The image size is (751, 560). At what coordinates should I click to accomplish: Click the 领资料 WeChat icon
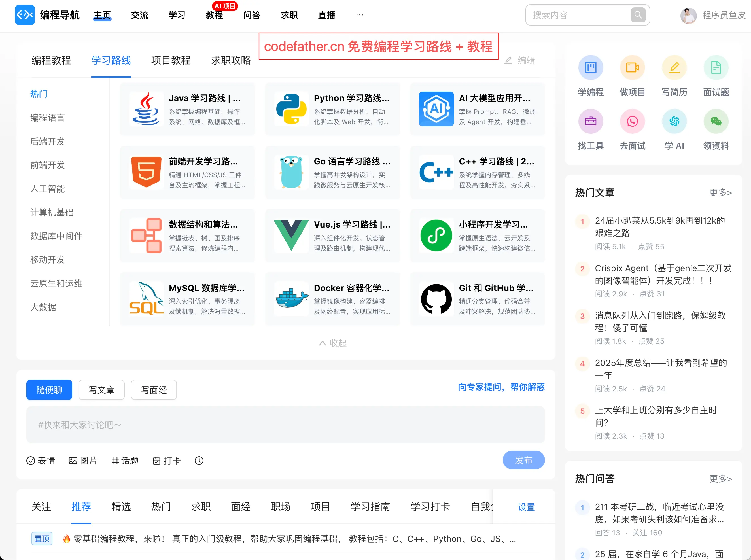[716, 121]
